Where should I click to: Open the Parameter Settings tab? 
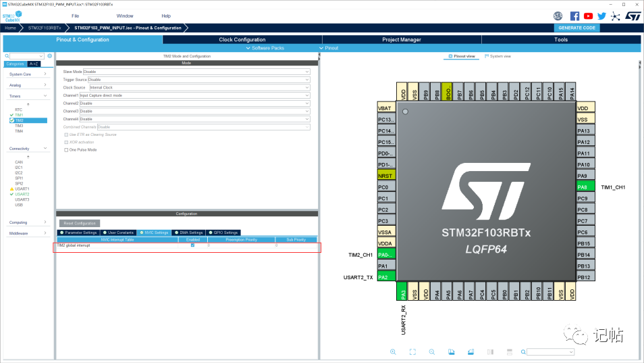(x=78, y=233)
